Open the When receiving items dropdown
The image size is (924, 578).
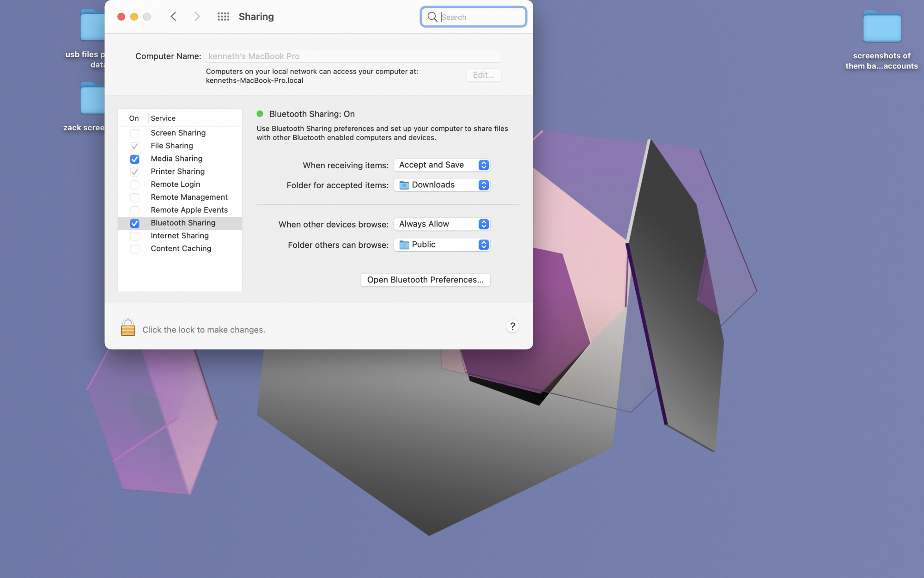pos(442,165)
